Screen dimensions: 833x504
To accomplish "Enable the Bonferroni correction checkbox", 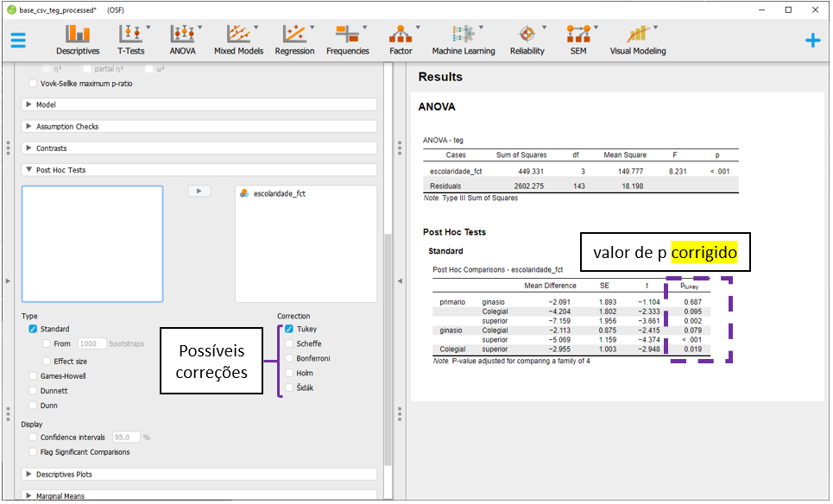I will point(289,359).
